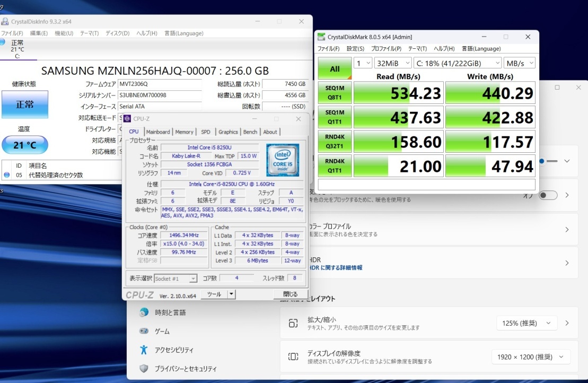Open the ディスク(D) menu in CrystalDiskInfo
The width and height of the screenshot is (588, 383).
(x=117, y=33)
